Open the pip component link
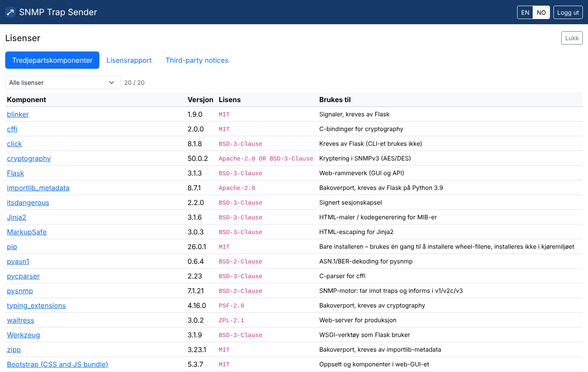This screenshot has height=372, width=588. [x=12, y=247]
